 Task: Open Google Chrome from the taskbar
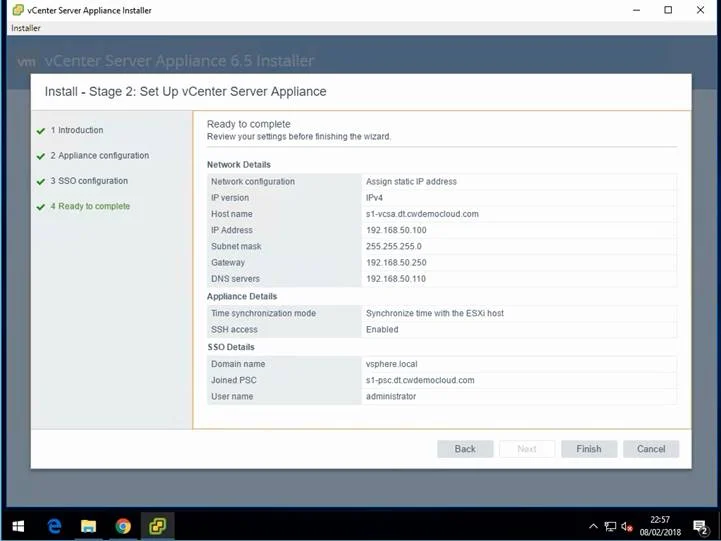[123, 526]
